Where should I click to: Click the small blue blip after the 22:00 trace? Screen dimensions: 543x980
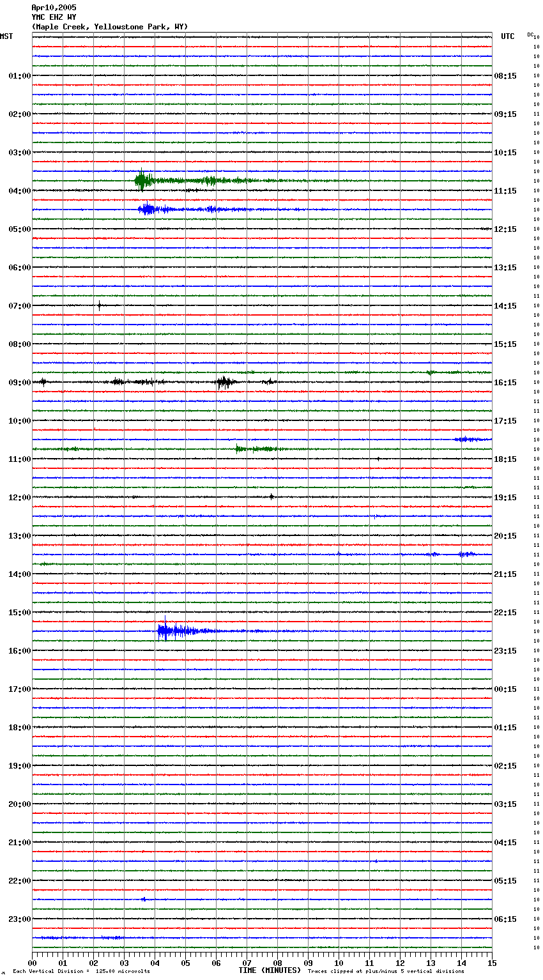[x=144, y=899]
